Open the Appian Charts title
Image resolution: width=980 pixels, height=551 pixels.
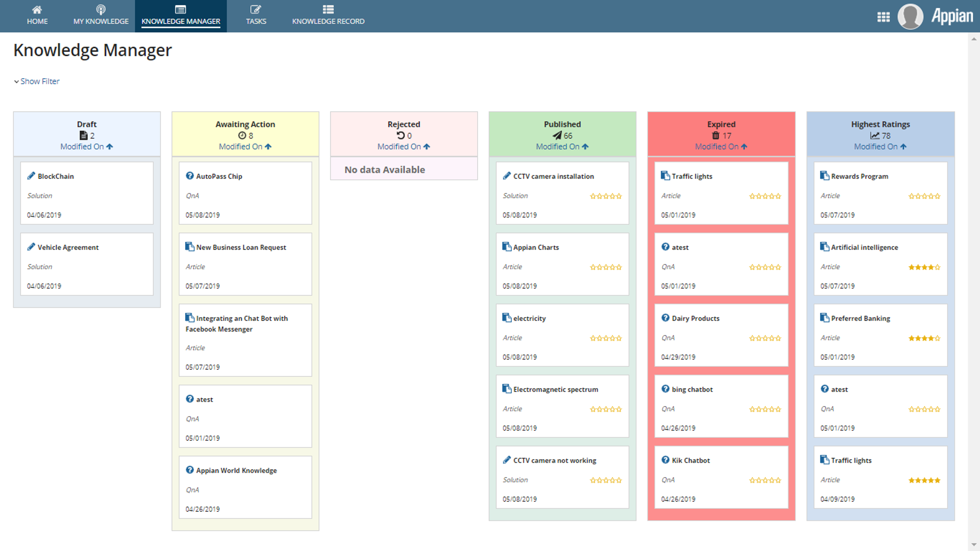point(536,247)
